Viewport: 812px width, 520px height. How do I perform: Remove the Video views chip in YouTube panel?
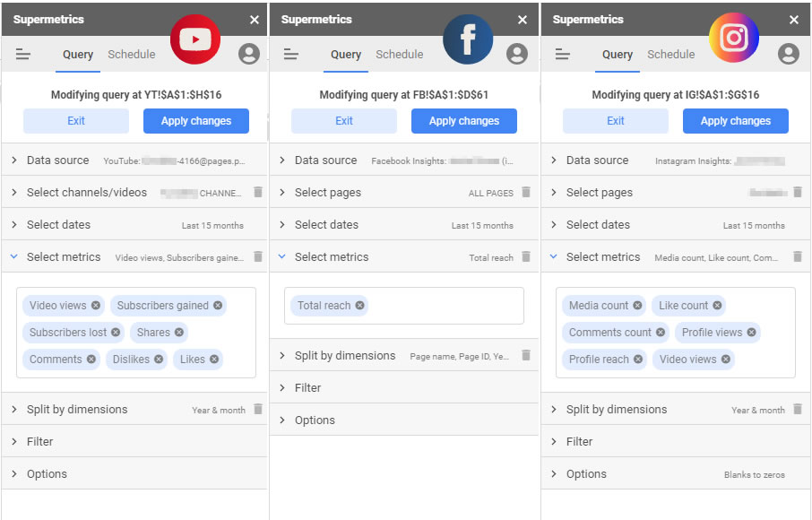point(96,306)
